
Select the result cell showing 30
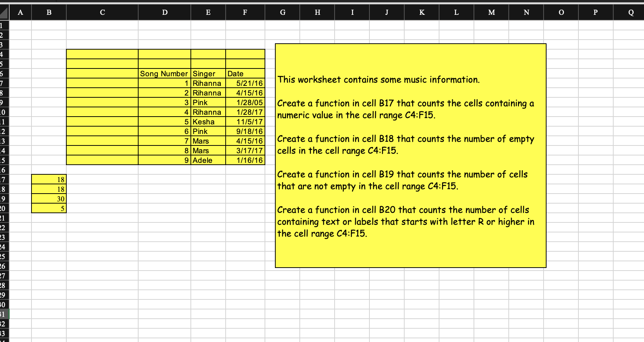[49, 198]
